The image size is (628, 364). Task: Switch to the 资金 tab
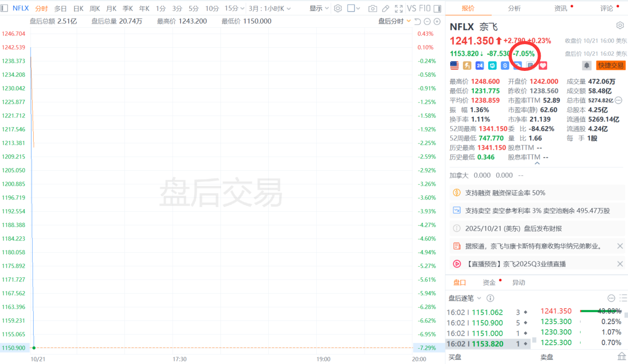click(489, 283)
